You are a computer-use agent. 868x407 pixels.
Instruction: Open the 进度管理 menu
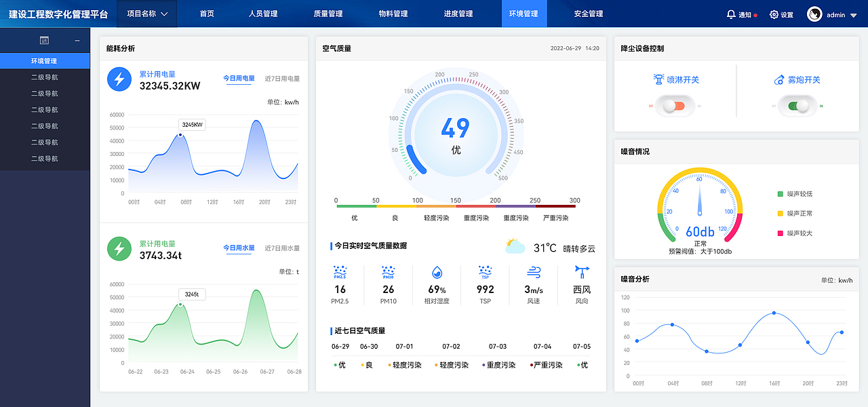459,13
